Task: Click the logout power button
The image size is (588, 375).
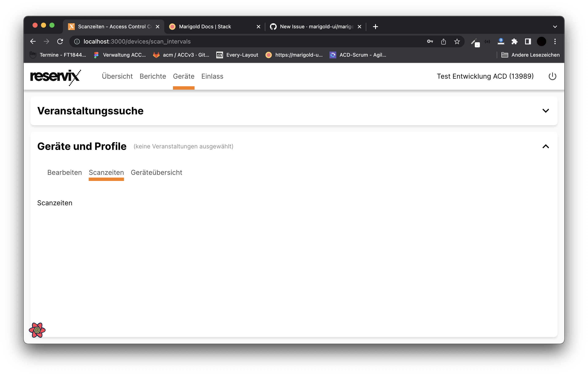Action: point(553,76)
